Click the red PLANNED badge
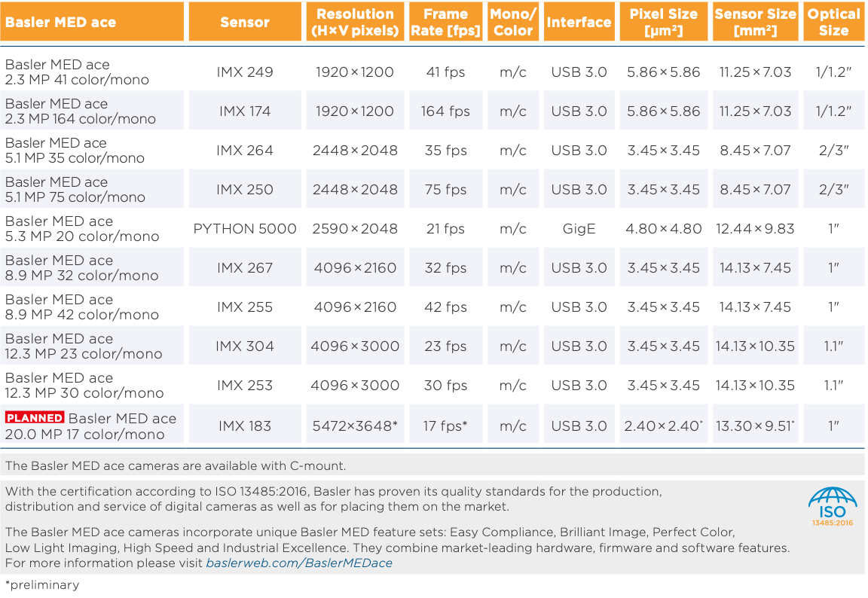The width and height of the screenshot is (868, 598). [x=35, y=418]
